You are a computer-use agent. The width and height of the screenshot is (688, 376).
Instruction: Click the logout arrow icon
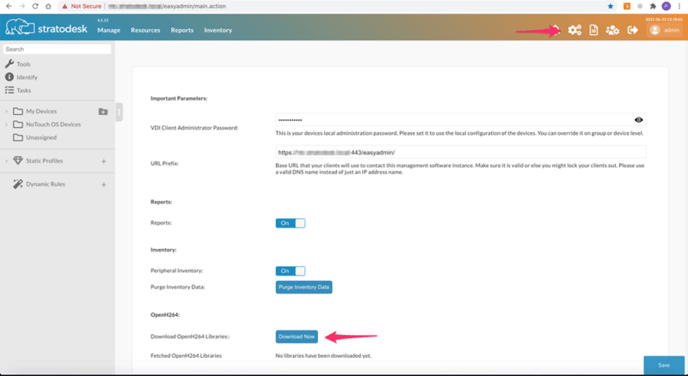632,30
